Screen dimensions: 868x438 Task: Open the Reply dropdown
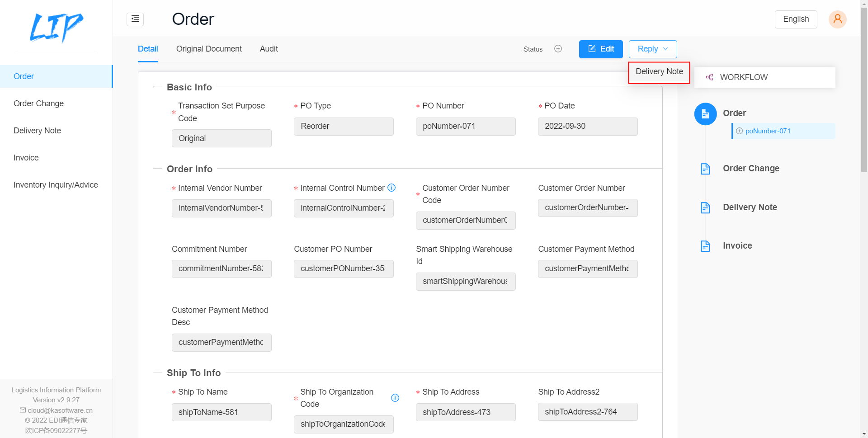click(x=652, y=49)
